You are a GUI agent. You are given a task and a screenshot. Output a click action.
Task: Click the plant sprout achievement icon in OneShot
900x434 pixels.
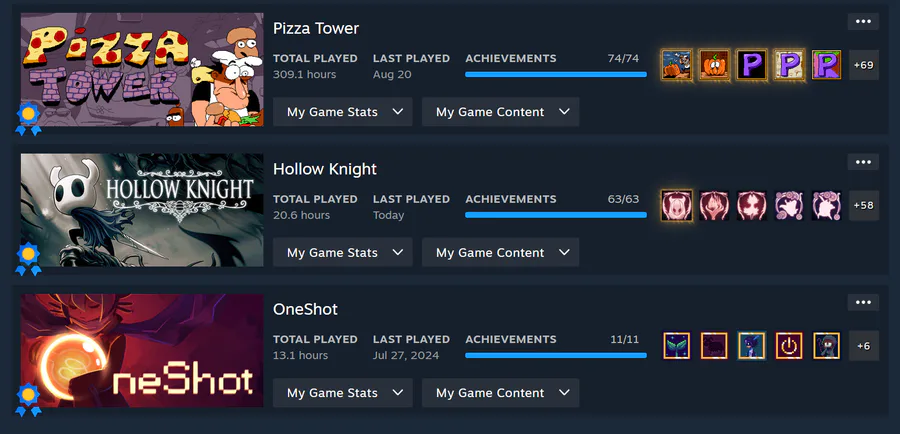point(677,346)
